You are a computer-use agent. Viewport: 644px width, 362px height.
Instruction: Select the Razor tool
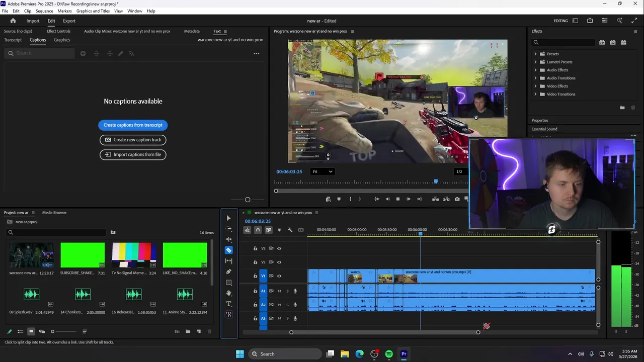pyautogui.click(x=229, y=250)
